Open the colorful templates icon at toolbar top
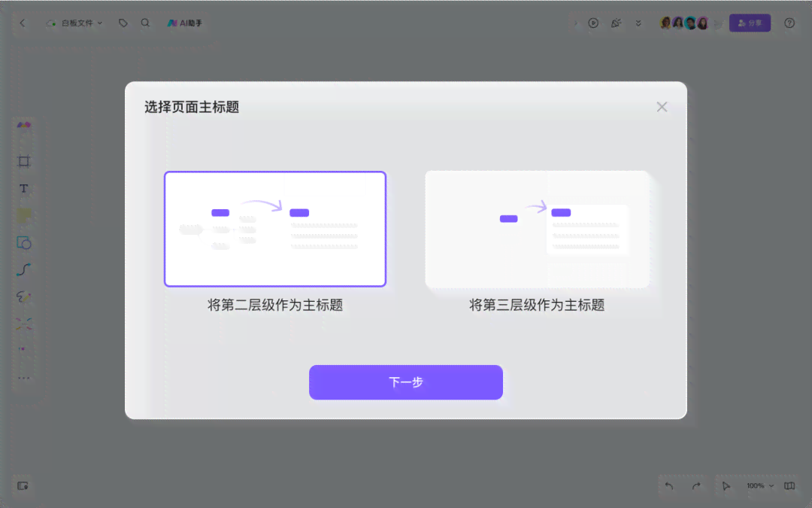Screen dimensions: 812x508 click(24, 125)
